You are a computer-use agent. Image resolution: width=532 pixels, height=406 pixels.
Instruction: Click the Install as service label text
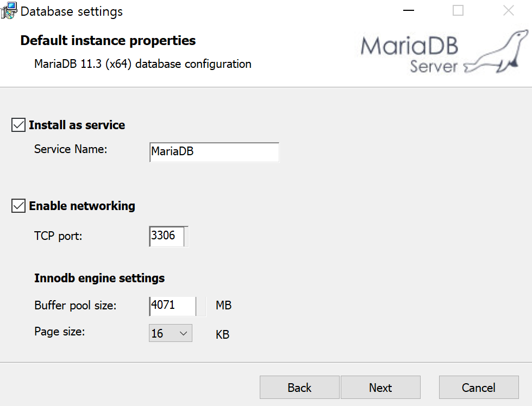click(77, 125)
